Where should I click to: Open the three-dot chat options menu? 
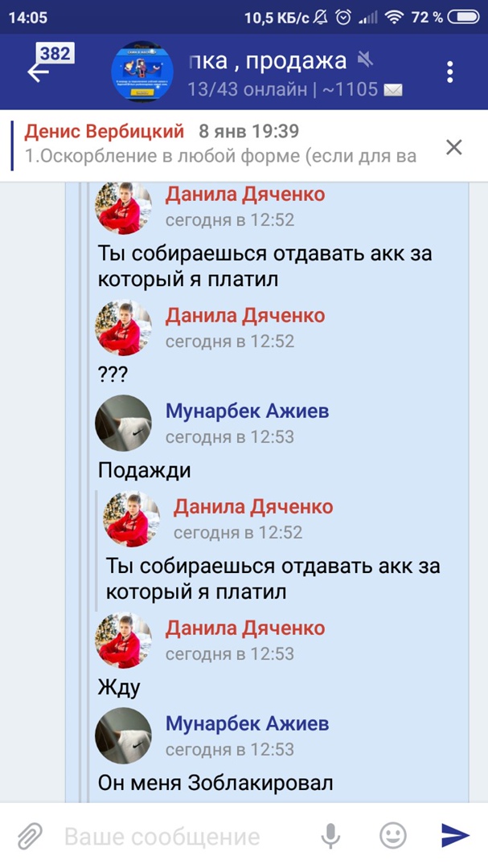(449, 72)
